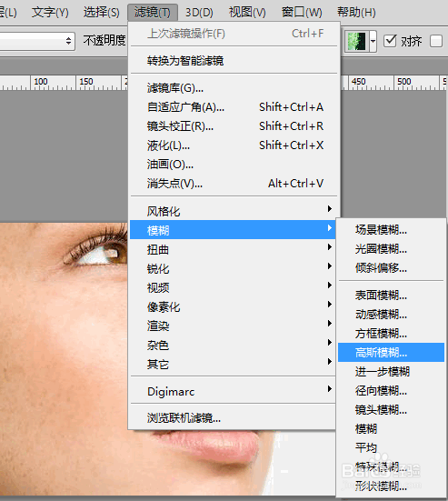Select 自适应广角(A)... filter
This screenshot has height=501, width=448.
pyautogui.click(x=234, y=107)
